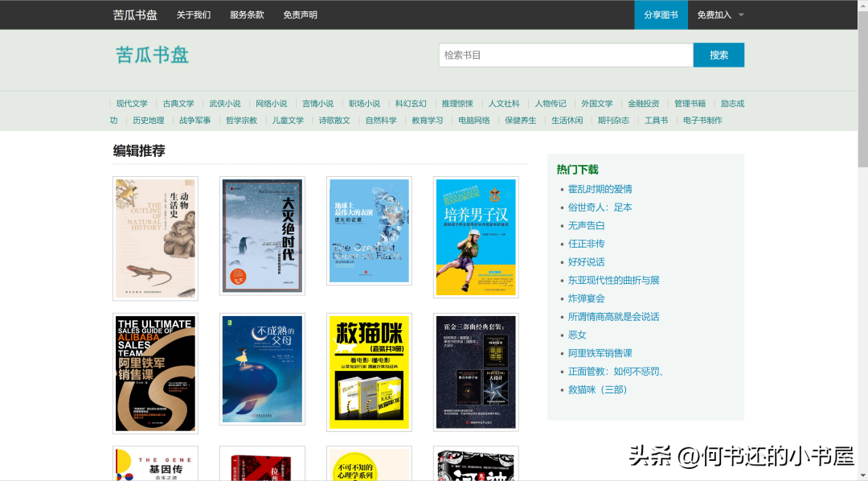Open 言情小说 category
Viewport: 868px width, 481px height.
tap(317, 104)
